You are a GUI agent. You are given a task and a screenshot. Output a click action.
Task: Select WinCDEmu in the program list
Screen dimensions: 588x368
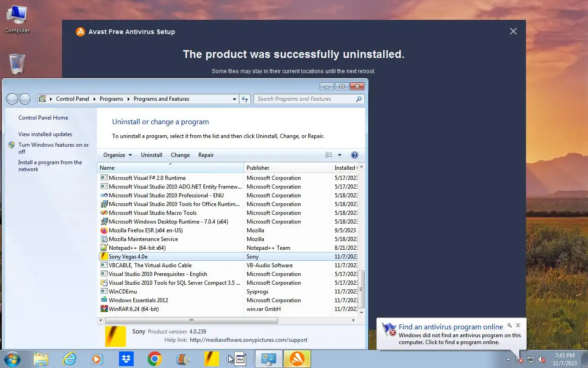click(x=228, y=292)
